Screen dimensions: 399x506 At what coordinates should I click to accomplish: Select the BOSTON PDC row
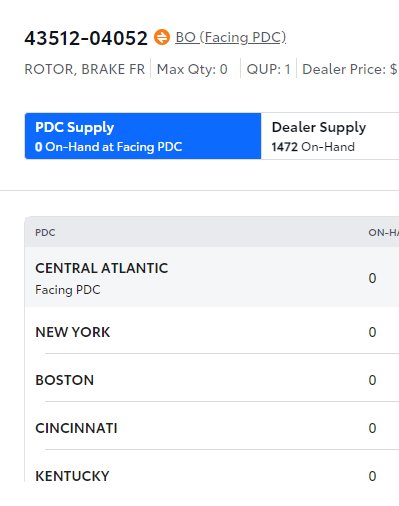[x=212, y=380]
